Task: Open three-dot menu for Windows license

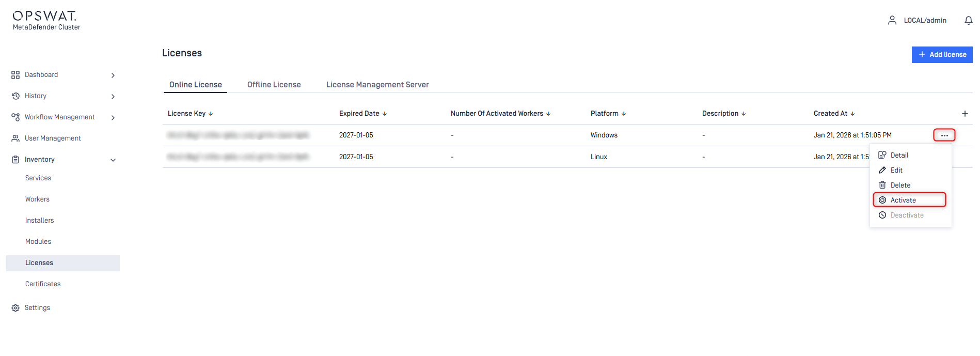Action: point(944,135)
